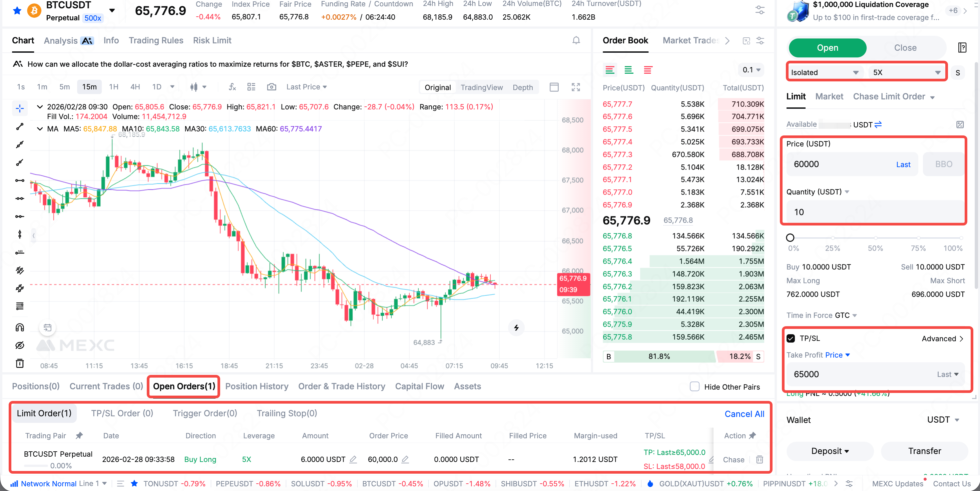Open the 5X leverage dropdown
980x491 pixels.
coord(906,72)
